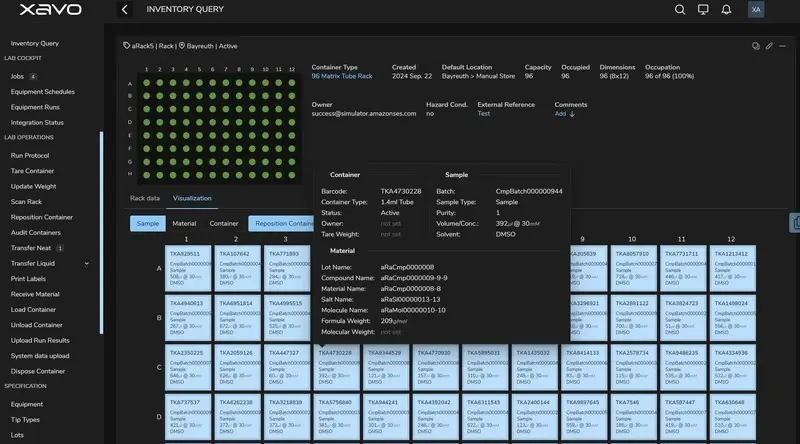
Task: Click the Xavo logo
Action: [x=51, y=9]
